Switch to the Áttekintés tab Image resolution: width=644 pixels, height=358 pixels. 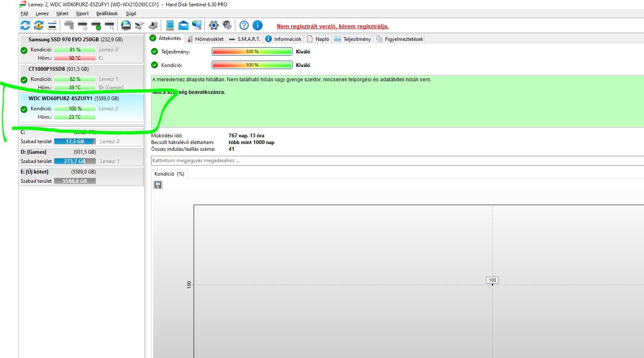tap(166, 38)
